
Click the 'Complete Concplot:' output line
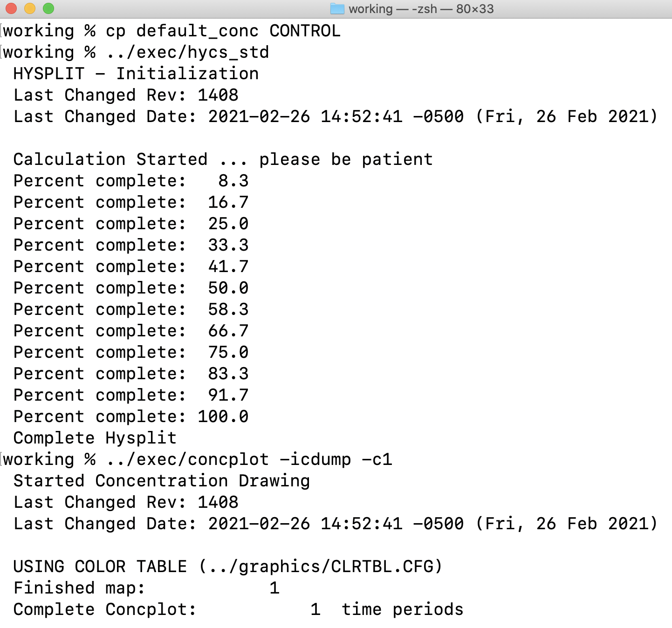105,609
